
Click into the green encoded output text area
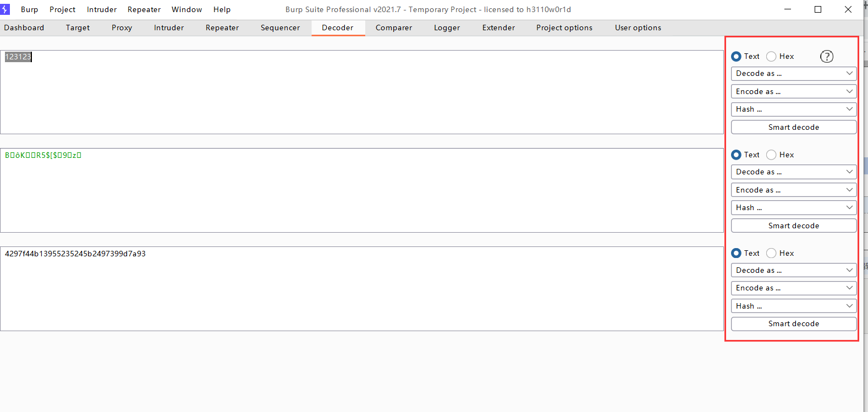pos(362,190)
